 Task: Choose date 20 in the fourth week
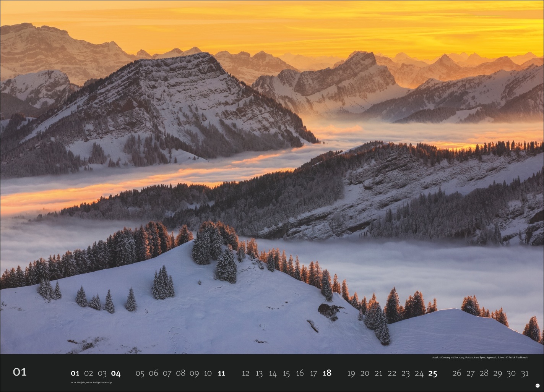point(365,373)
